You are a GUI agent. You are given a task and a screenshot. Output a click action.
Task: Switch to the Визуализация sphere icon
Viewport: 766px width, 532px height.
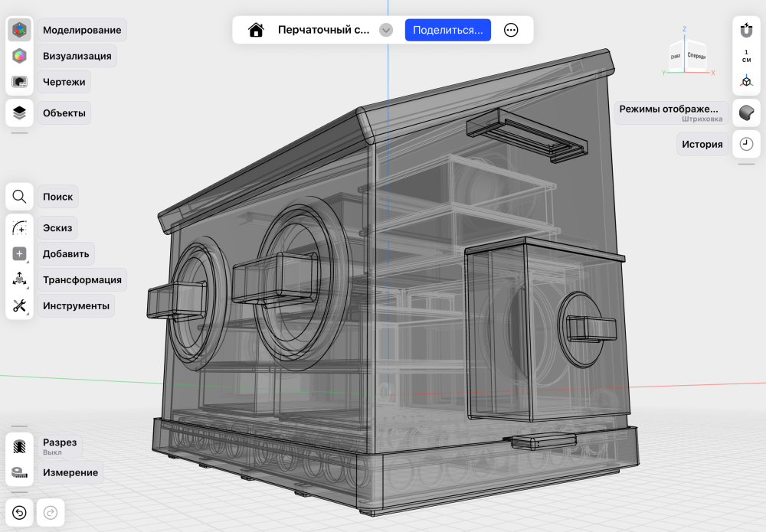19,56
